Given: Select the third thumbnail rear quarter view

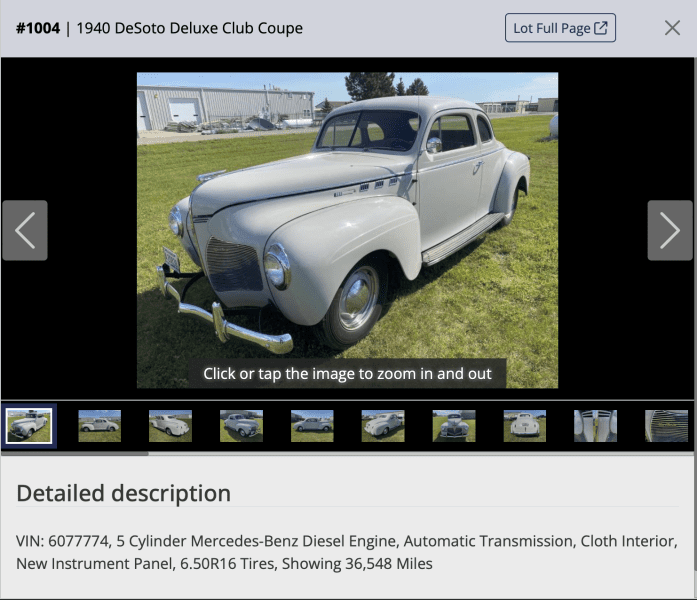Looking at the screenshot, I should pos(170,426).
